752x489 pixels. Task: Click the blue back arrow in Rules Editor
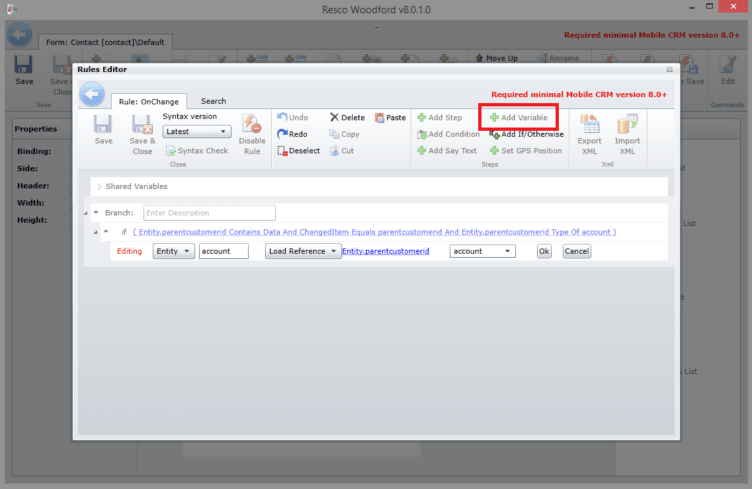92,95
